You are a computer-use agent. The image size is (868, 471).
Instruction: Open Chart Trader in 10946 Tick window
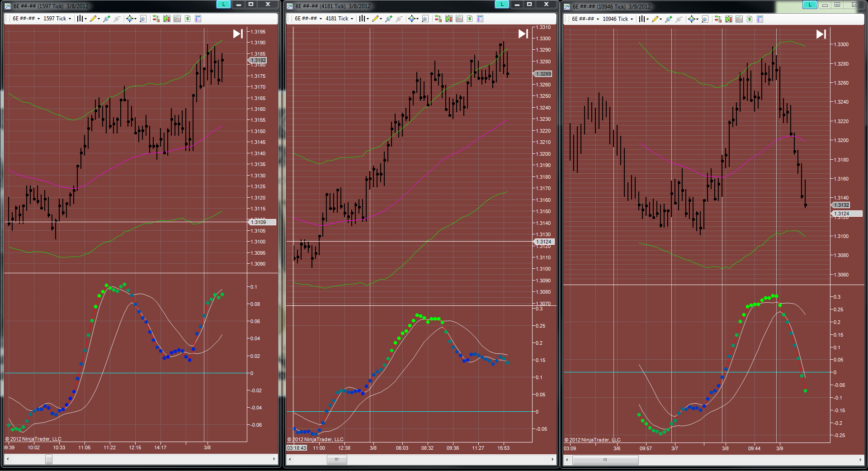[718, 19]
